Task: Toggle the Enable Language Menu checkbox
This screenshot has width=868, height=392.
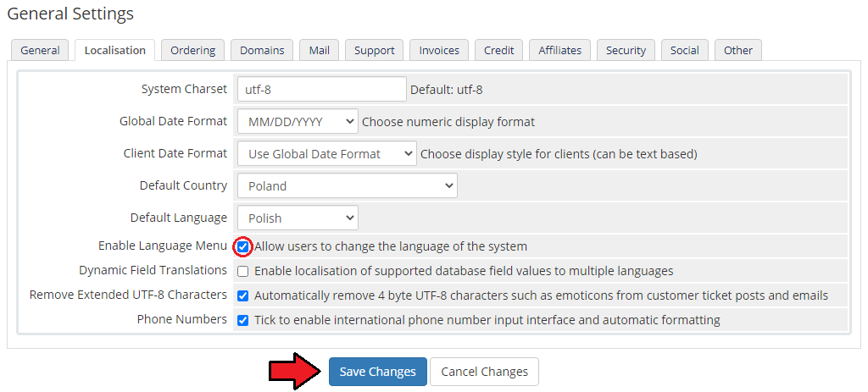Action: [x=242, y=246]
